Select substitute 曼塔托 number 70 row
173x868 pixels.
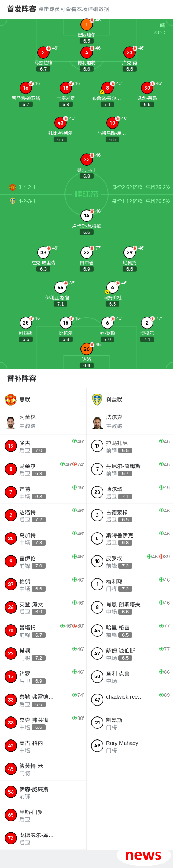tap(43, 631)
